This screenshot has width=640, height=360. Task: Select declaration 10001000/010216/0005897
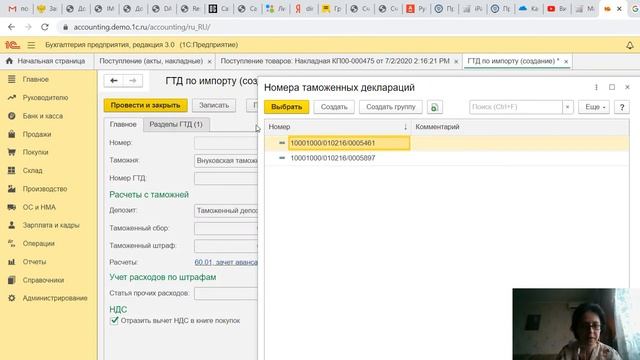333,158
